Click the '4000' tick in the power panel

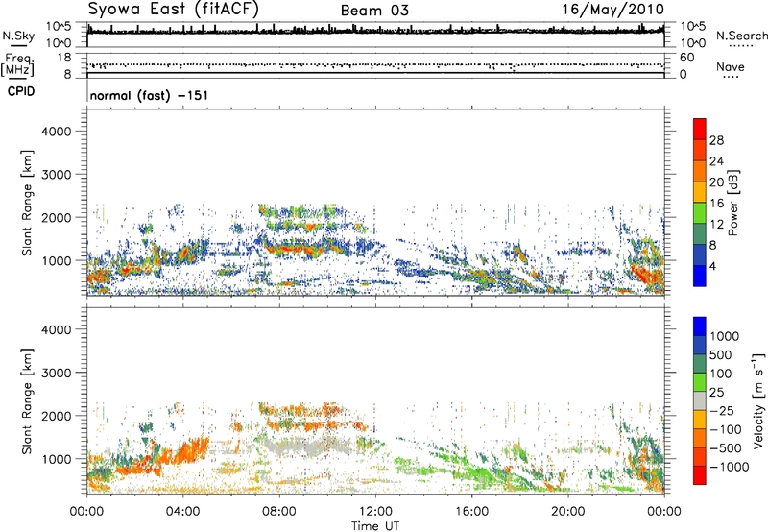click(x=56, y=132)
